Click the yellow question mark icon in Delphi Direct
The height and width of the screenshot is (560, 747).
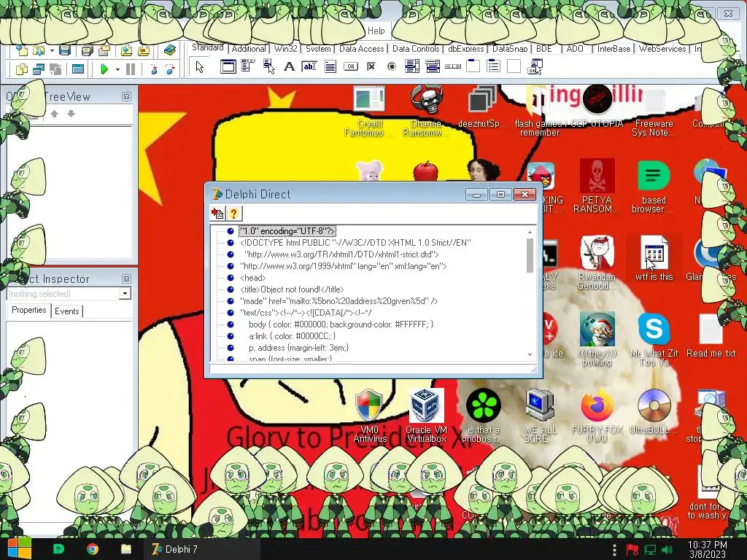click(233, 214)
